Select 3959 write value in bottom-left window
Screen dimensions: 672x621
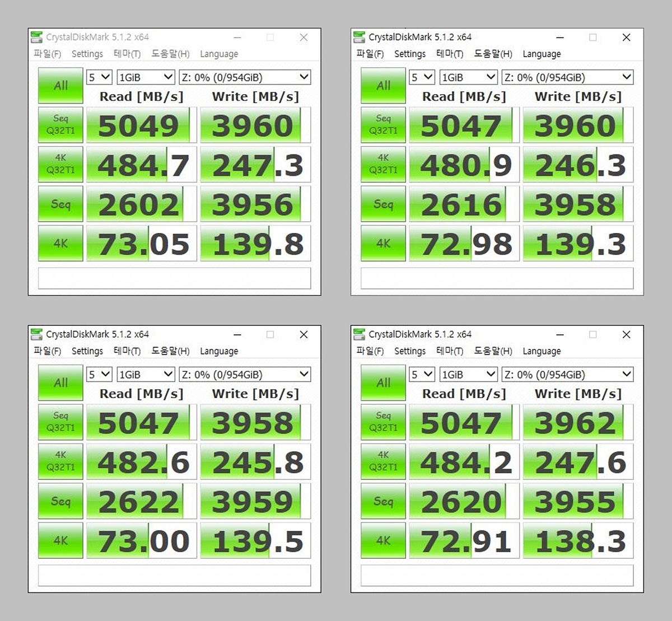[x=255, y=501]
